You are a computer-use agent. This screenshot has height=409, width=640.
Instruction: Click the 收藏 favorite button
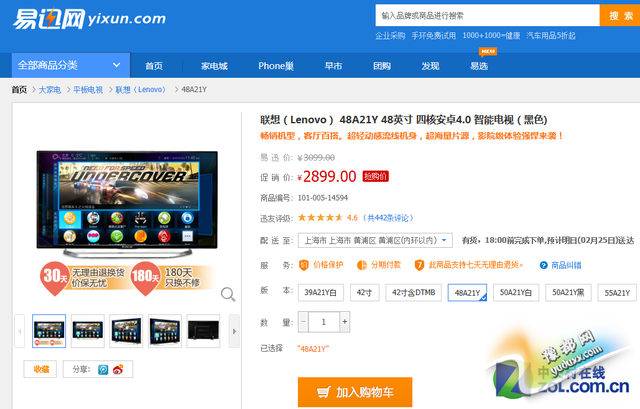[x=41, y=370]
